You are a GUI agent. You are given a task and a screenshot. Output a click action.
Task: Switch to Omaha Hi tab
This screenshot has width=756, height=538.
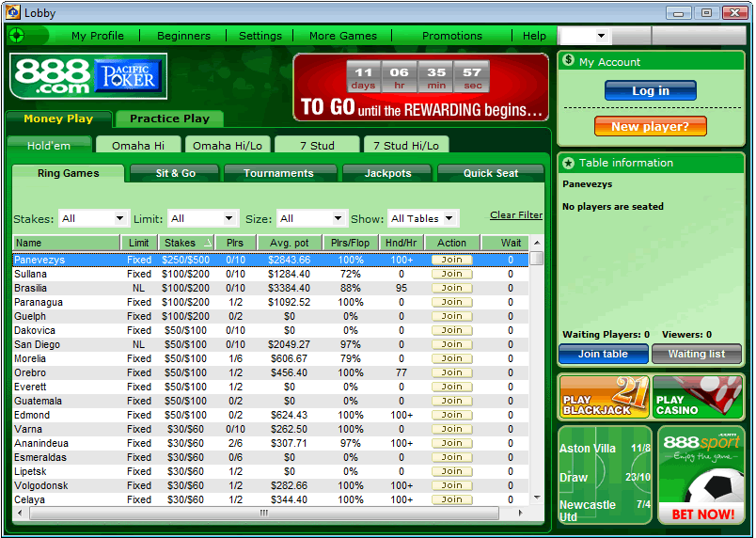[138, 145]
